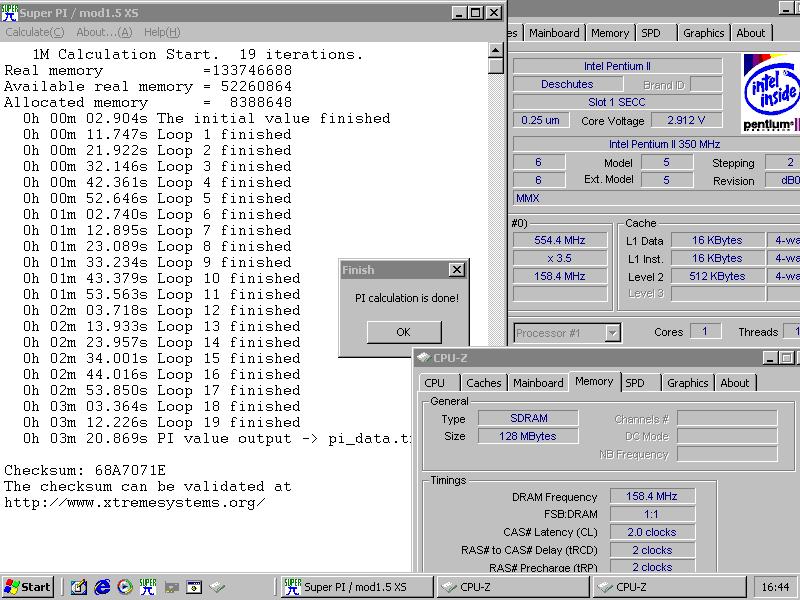Open SPD tab in upper CPU-Z window

(x=656, y=33)
